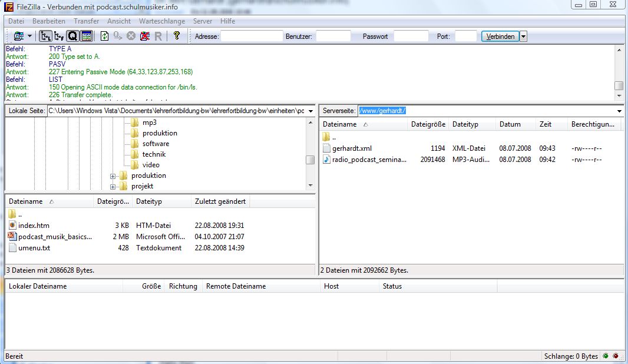The image size is (628, 364).
Task: Click the Verbinden button
Action: (500, 37)
